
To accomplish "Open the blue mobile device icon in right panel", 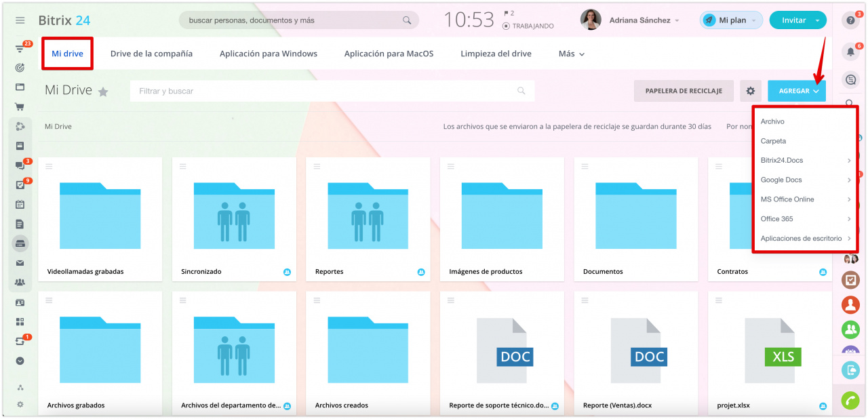I will tap(850, 370).
